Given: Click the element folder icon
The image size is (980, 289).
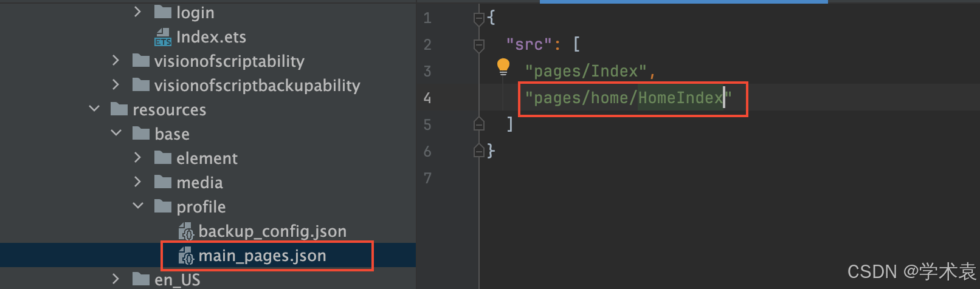Looking at the screenshot, I should (x=162, y=157).
